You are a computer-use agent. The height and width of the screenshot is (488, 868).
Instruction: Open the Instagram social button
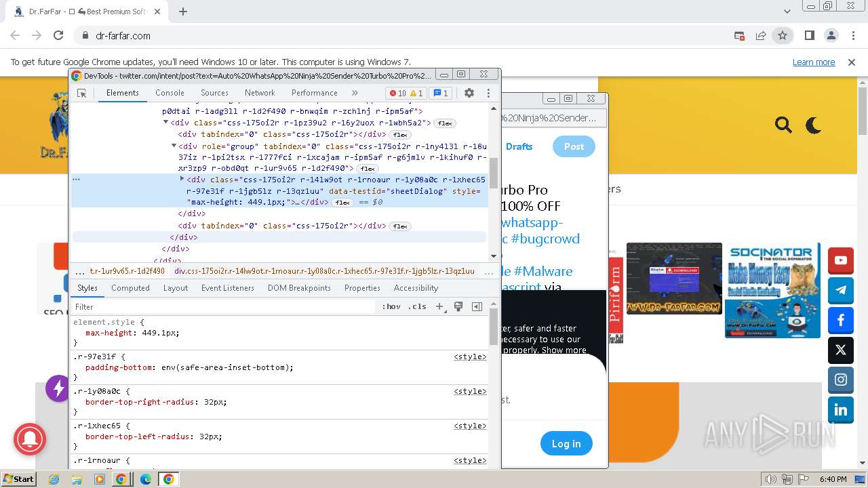[841, 380]
